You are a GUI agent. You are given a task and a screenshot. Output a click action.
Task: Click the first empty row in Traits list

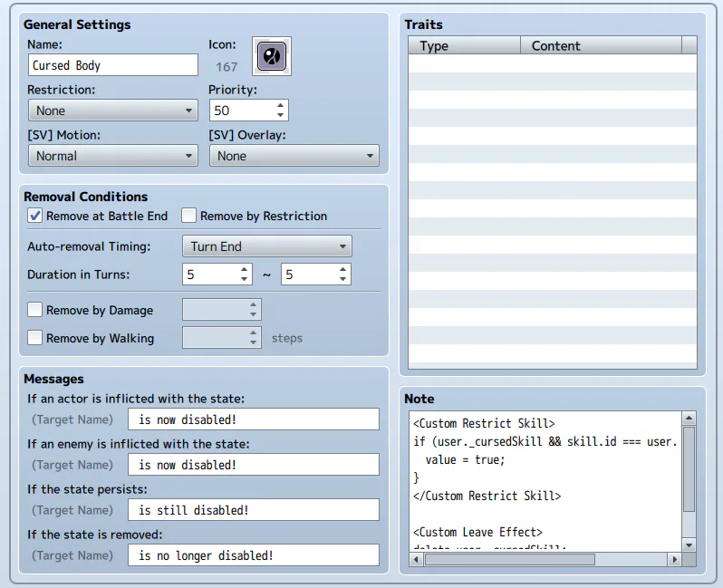553,63
